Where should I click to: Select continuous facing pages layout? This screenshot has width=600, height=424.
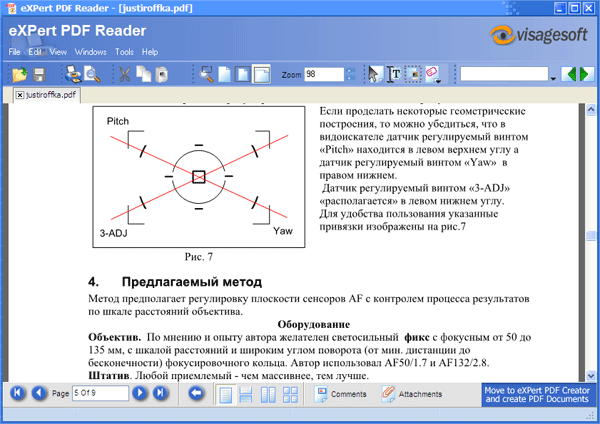tap(290, 395)
